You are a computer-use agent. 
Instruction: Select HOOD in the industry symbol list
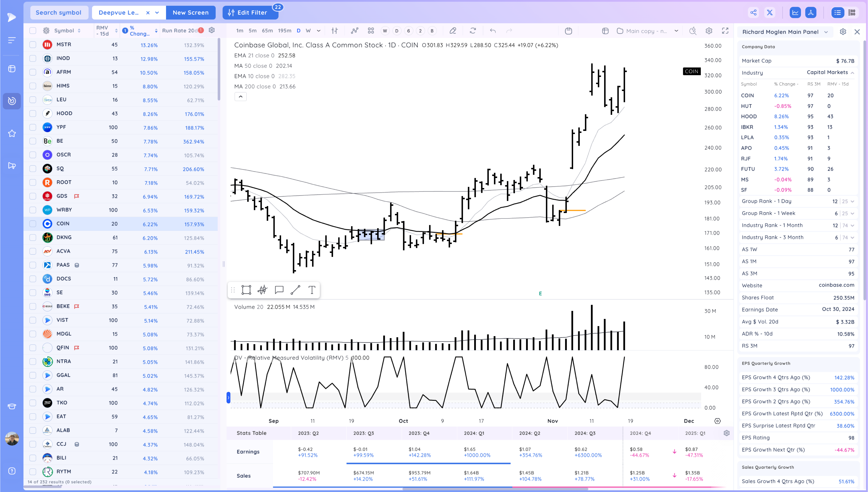point(749,116)
